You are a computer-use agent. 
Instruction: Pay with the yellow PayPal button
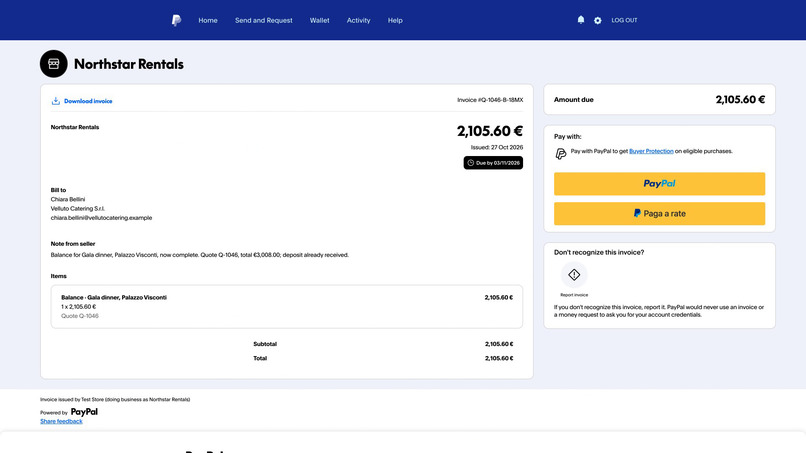tap(659, 184)
